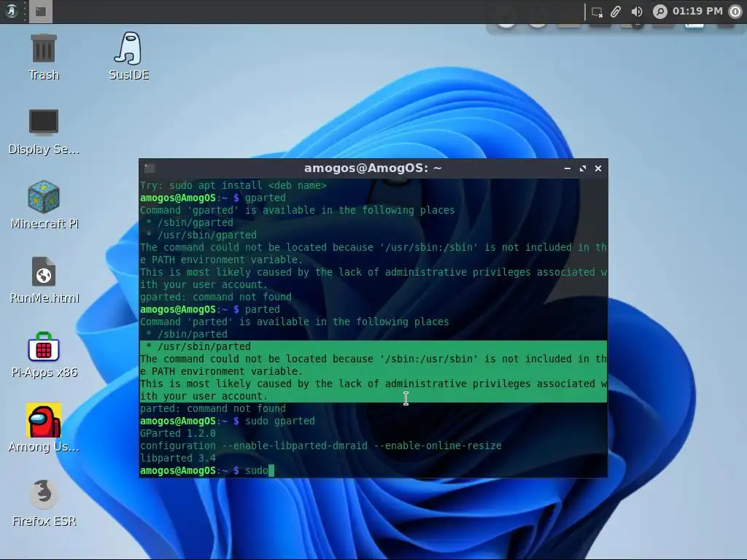Open the power/session button in panel
The width and height of the screenshot is (747, 560).
tap(735, 12)
